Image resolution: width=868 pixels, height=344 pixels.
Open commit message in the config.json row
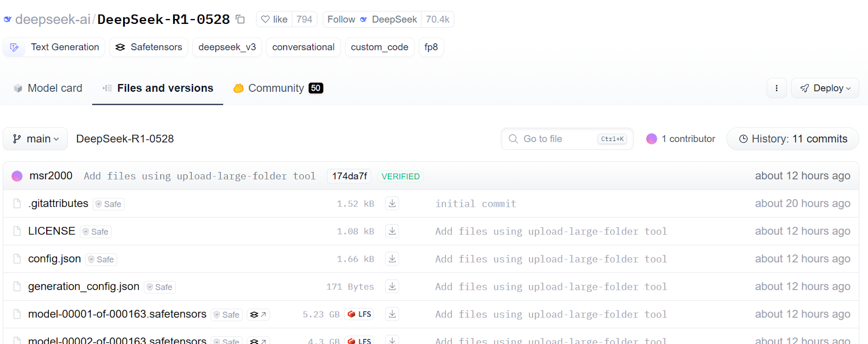coord(551,259)
